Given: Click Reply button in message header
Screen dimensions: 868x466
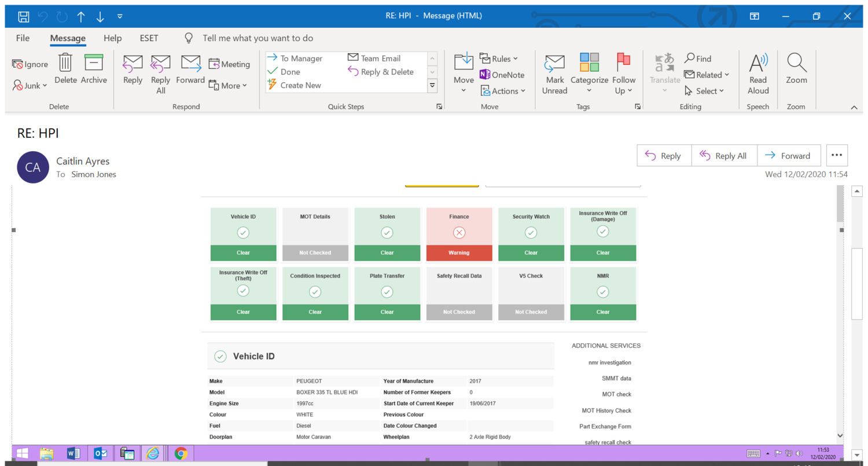Looking at the screenshot, I should point(664,156).
